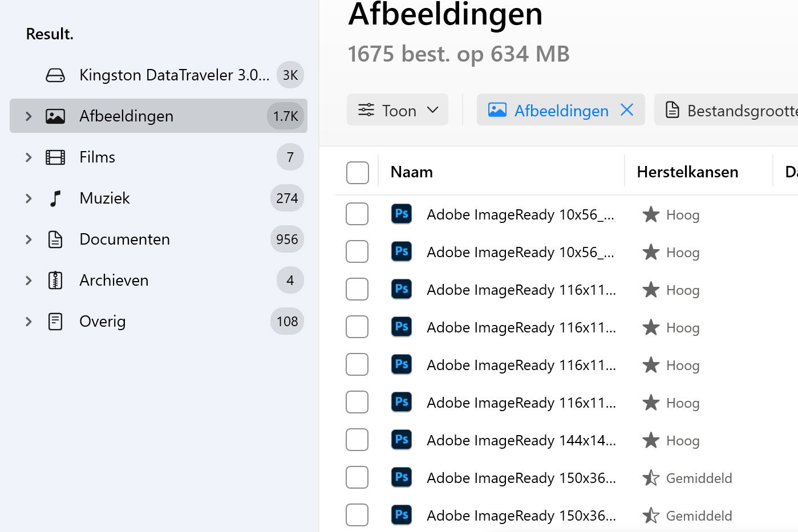
Task: Check the Adobe ImageReady 144x14 file
Action: tap(357, 440)
